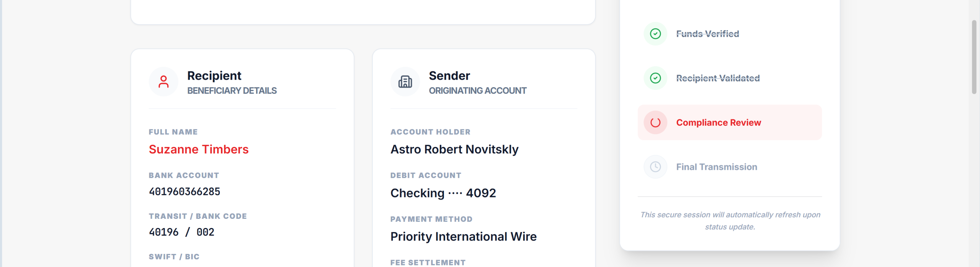Click the vertical page scrollbar thumb

(x=974, y=57)
